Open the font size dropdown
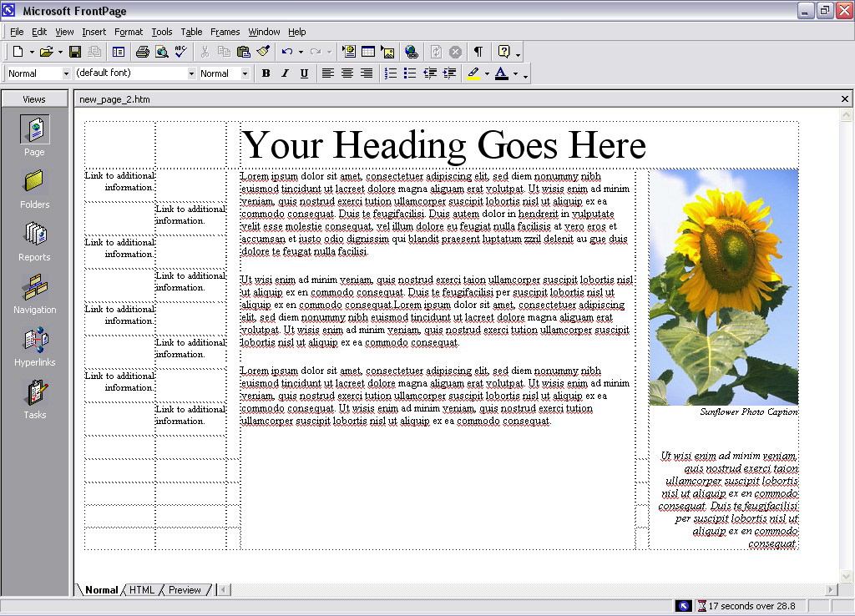Screen dimensions: 855x616 tap(245, 73)
